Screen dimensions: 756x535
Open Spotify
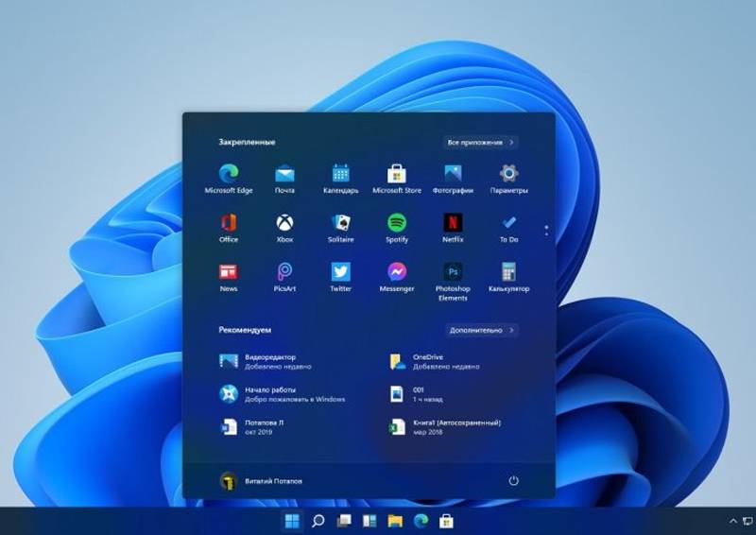(x=396, y=228)
